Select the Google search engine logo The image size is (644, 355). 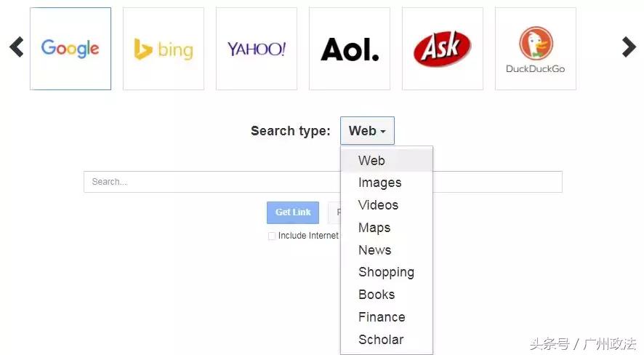[71, 49]
